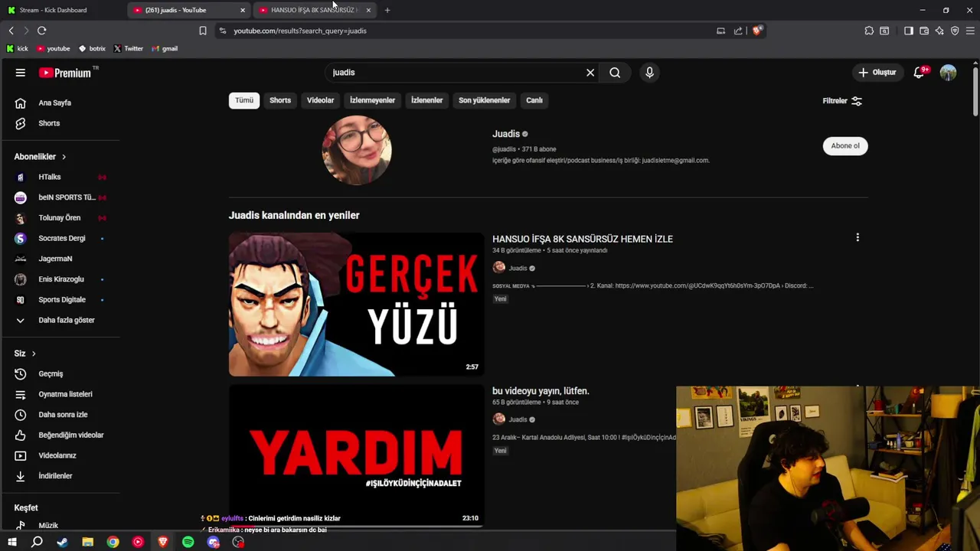Select the İzlenenler filter chip
Viewport: 980px width, 551px height.
(426, 100)
